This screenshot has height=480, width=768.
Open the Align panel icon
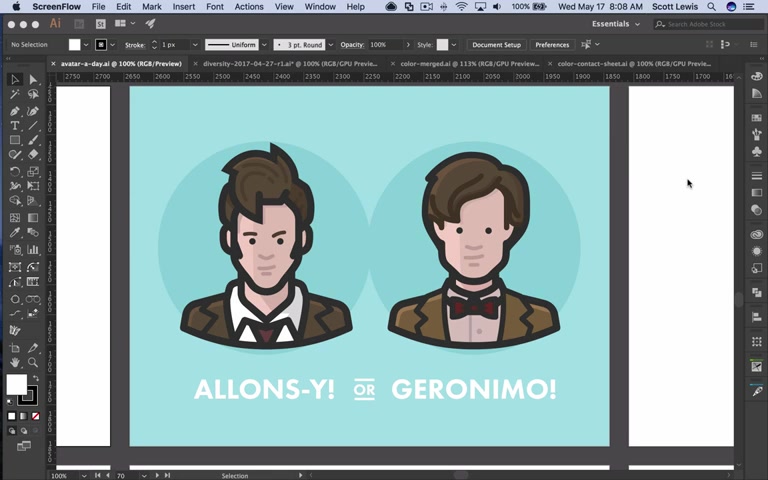[757, 317]
